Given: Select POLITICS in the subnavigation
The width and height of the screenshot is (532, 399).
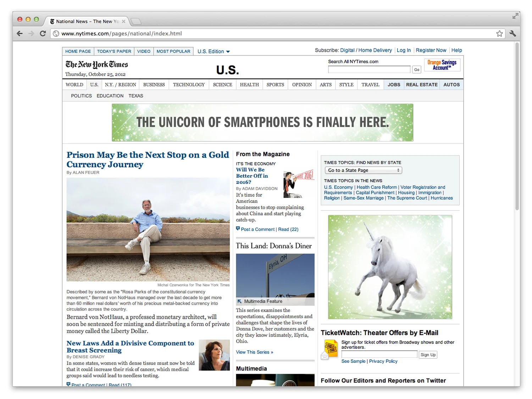Looking at the screenshot, I should [81, 96].
